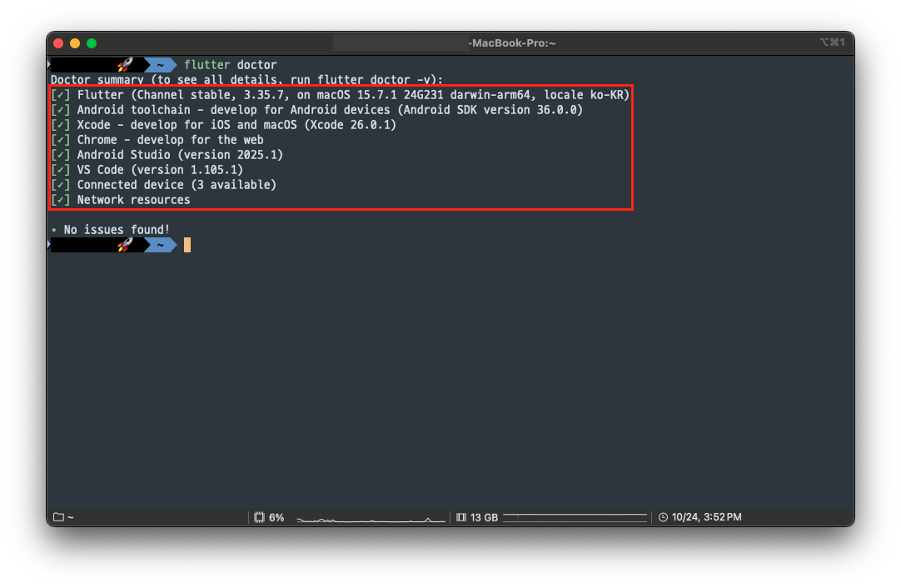Click the checkmark on the Android Studio line
Screen dimensions: 901x588
[x=60, y=155]
